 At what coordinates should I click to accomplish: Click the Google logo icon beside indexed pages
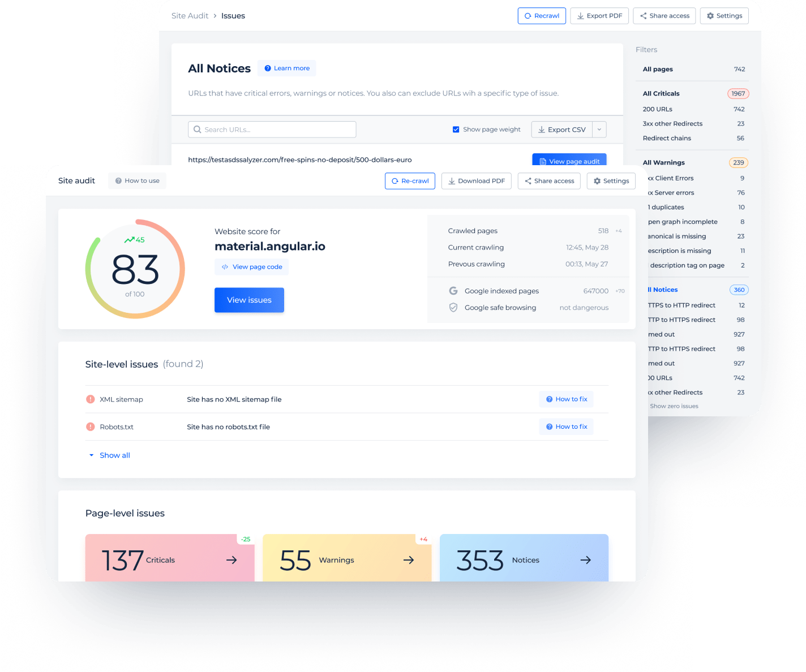pos(453,291)
